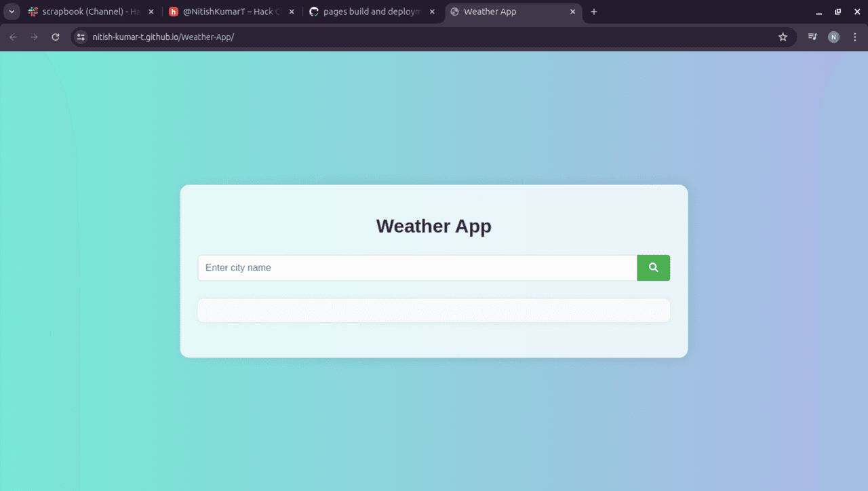The height and width of the screenshot is (491, 868).
Task: Close the @NitishKumarT tab
Action: (x=292, y=12)
